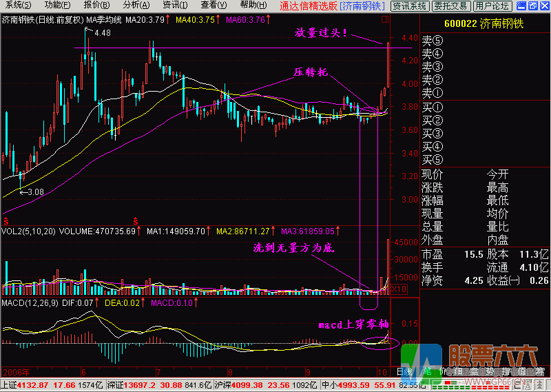Open the 资讯(I) menu

pyautogui.click(x=176, y=6)
